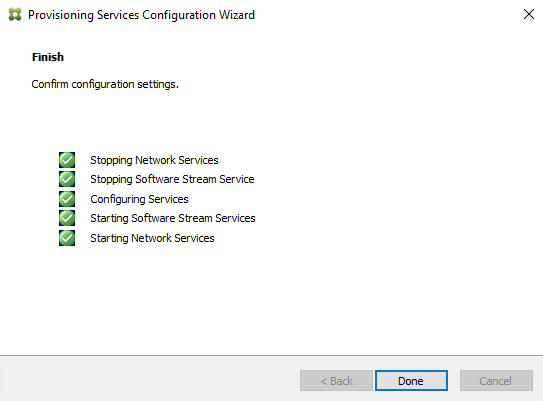Click the bold Finish heading
Screen dimensions: 543x401
coord(48,57)
